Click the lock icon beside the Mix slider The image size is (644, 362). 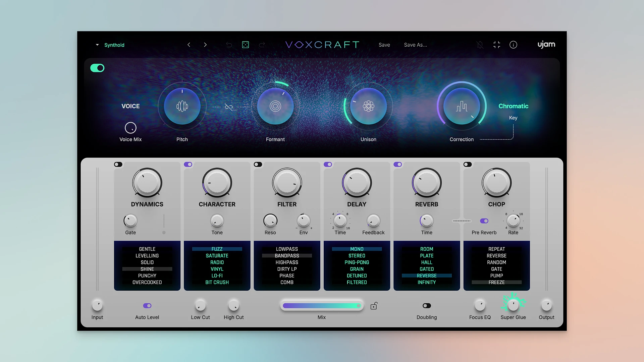[x=374, y=305]
